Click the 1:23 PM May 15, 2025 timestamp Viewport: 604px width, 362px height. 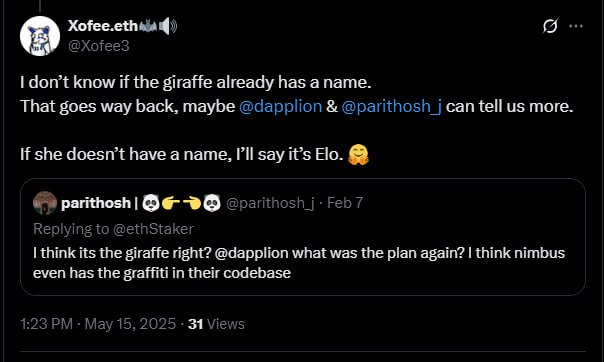coord(98,324)
